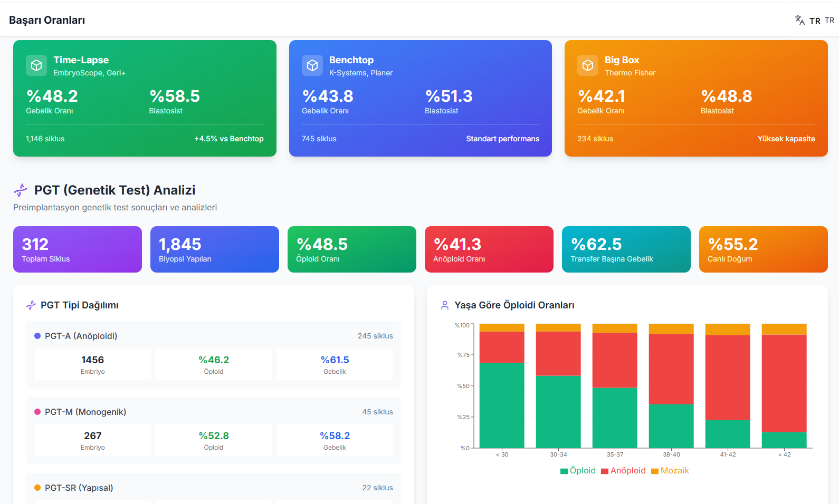
Task: Click the K-Systems, Planer subtitle
Action: [x=361, y=73]
